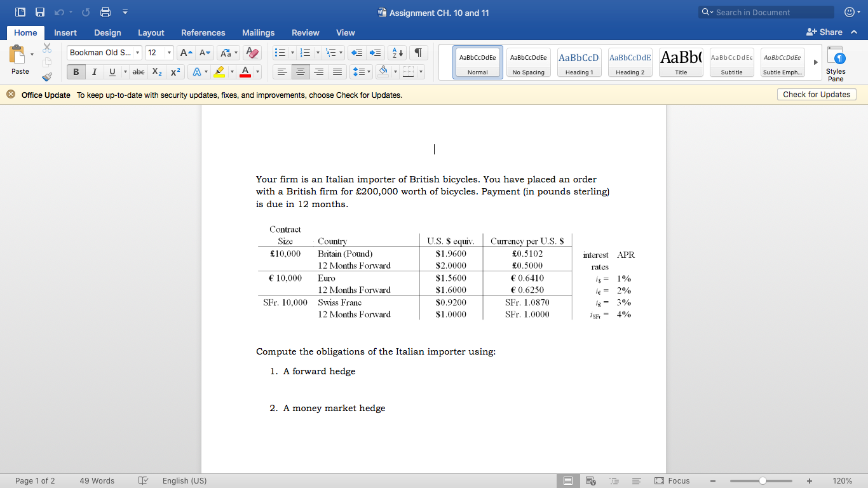
Task: Apply the Heading 1 style
Action: [579, 62]
